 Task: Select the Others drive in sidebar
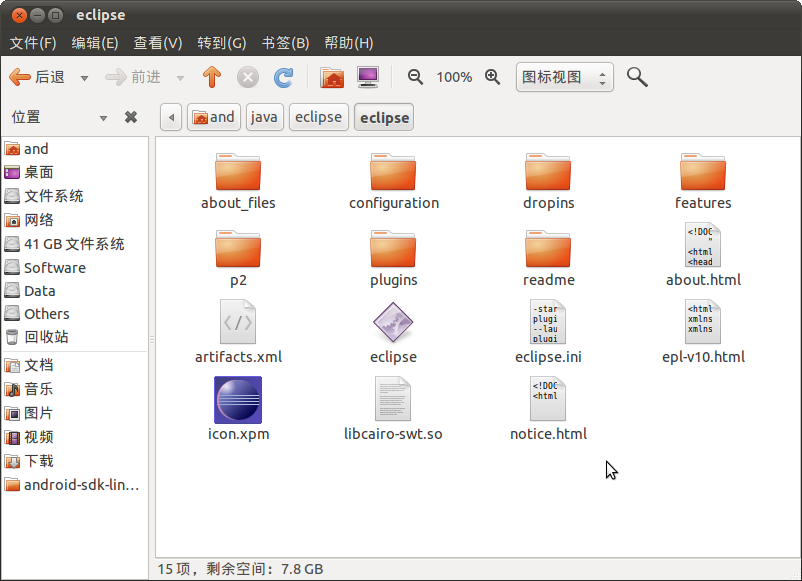point(75,314)
